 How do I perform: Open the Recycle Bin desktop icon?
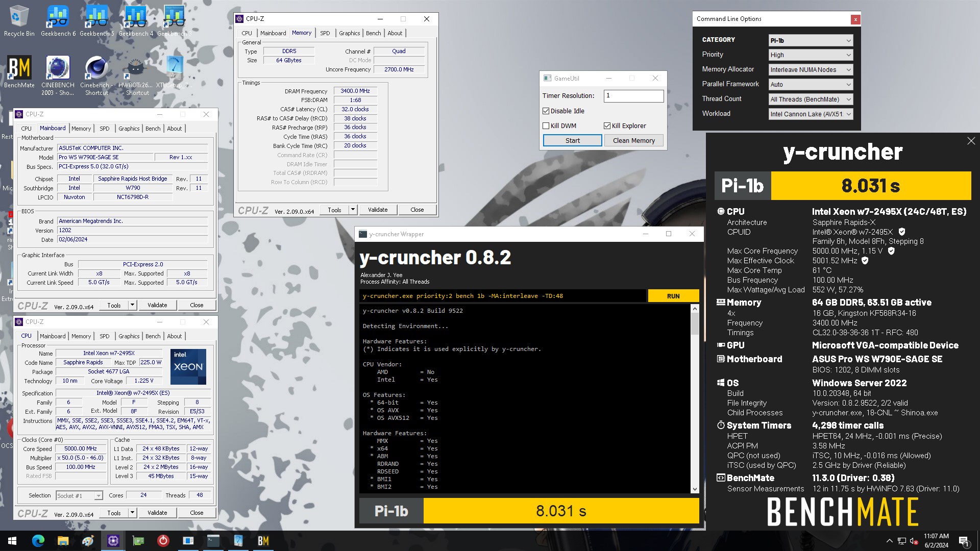coord(19,21)
